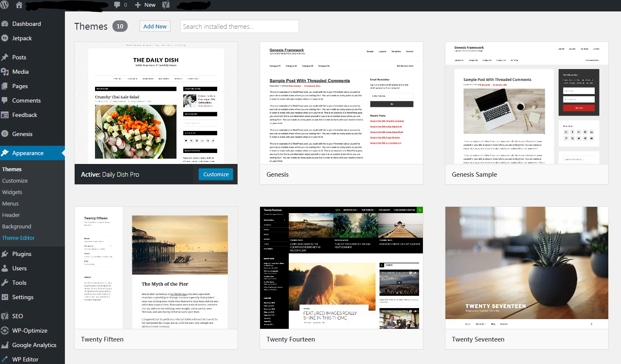Click the Jetpack sidebar icon
621x364 pixels.
[x=5, y=38]
